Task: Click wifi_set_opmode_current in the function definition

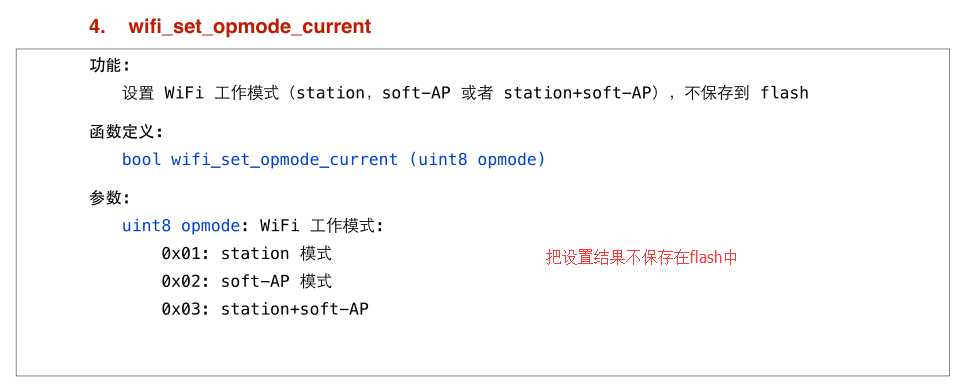Action: (x=285, y=160)
